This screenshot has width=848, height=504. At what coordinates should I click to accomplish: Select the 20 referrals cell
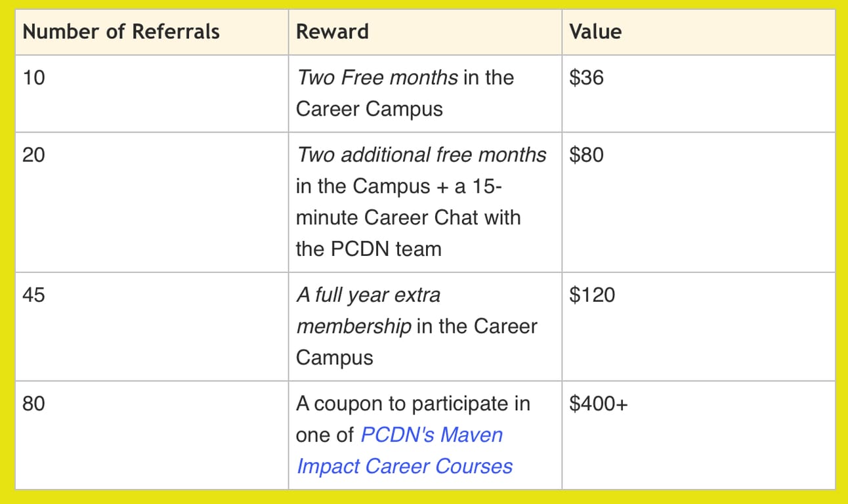[33, 155]
